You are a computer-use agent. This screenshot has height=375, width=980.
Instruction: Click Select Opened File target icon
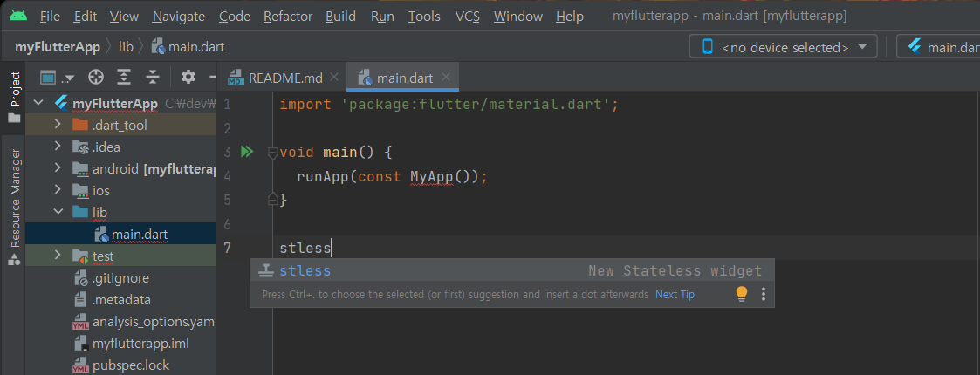(96, 78)
